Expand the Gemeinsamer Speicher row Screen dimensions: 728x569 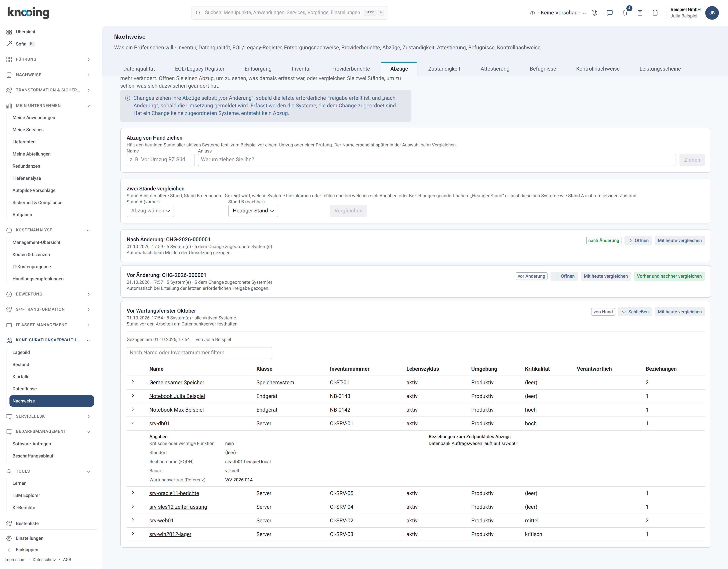(x=133, y=382)
